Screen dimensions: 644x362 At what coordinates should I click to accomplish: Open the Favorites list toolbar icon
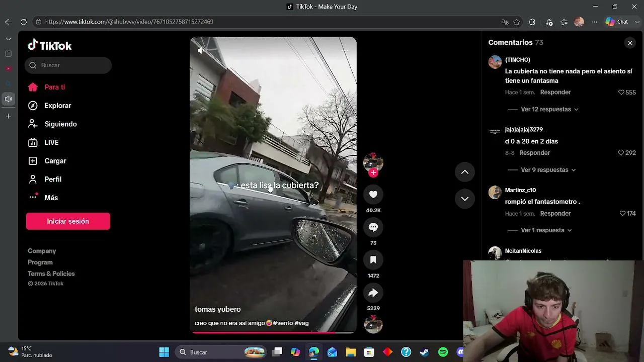(x=564, y=22)
